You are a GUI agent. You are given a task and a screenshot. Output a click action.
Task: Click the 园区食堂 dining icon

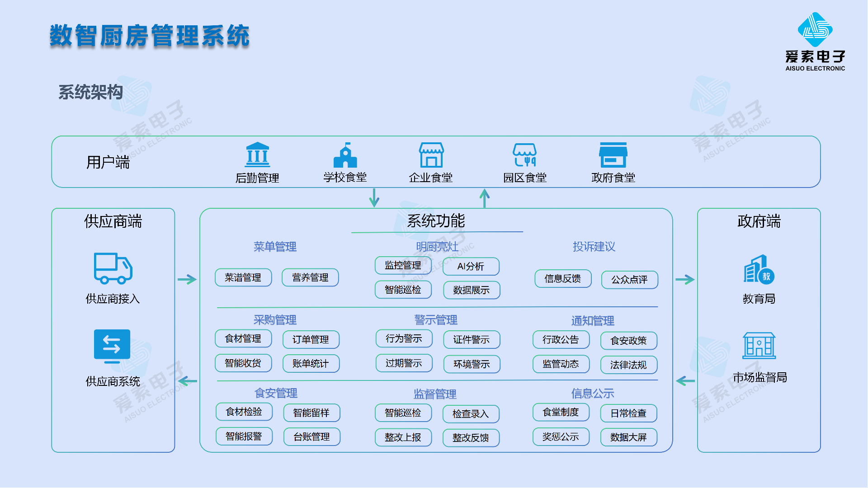coord(524,155)
